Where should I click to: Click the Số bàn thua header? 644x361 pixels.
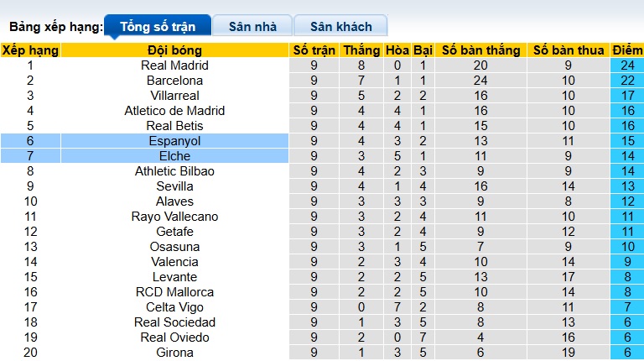(x=568, y=50)
